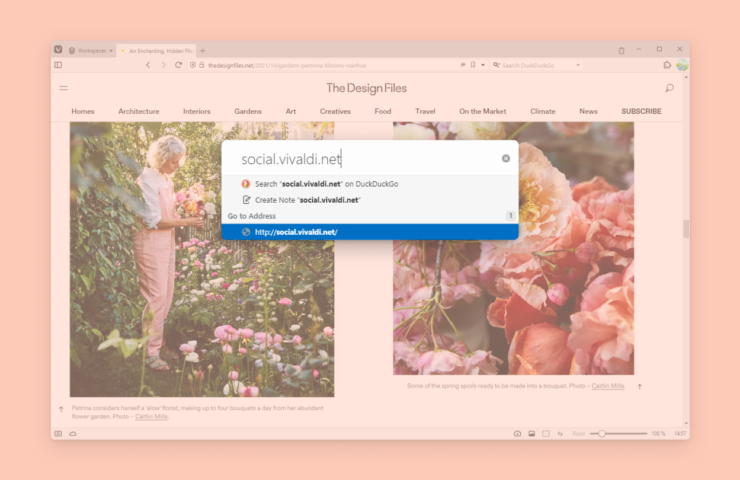740x480 pixels.
Task: View site info padlock icon
Action: (202, 65)
